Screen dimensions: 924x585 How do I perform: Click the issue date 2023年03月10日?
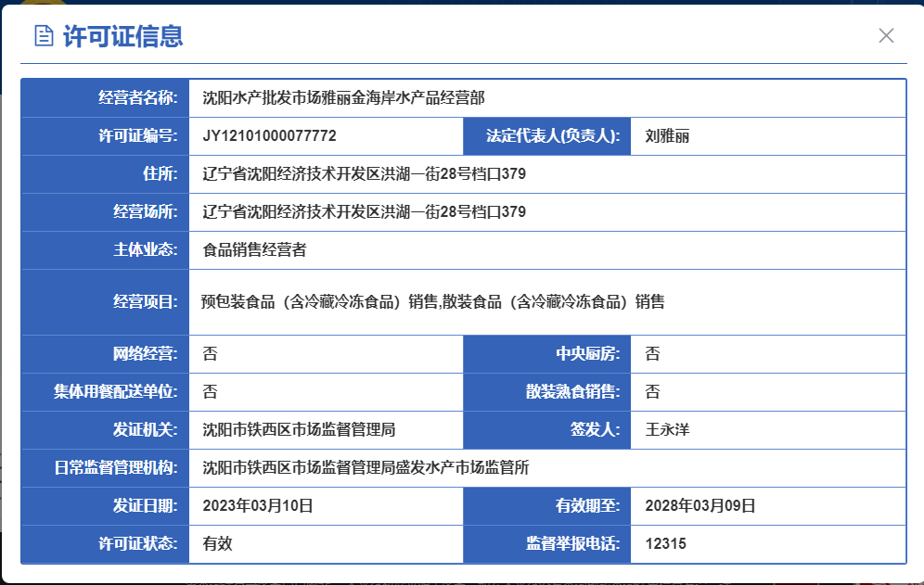point(258,506)
